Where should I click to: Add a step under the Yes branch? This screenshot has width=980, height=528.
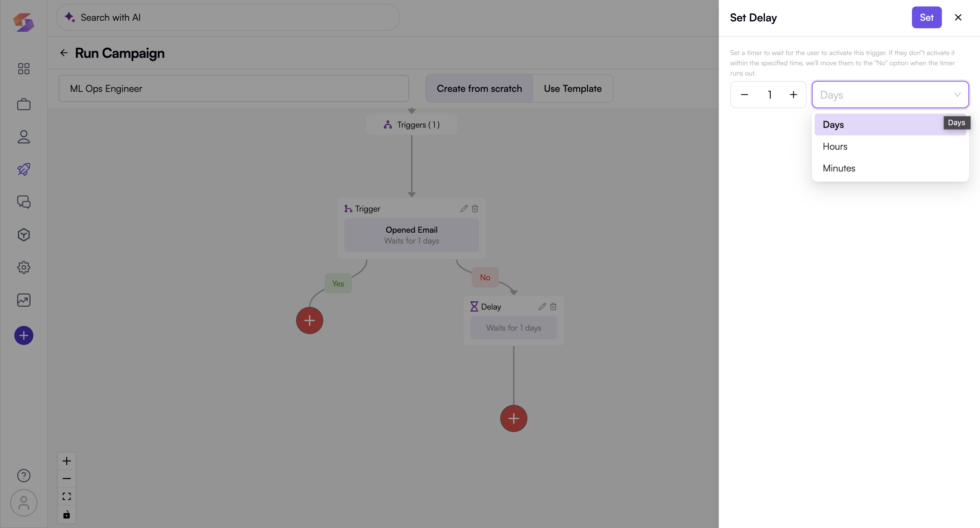point(310,320)
